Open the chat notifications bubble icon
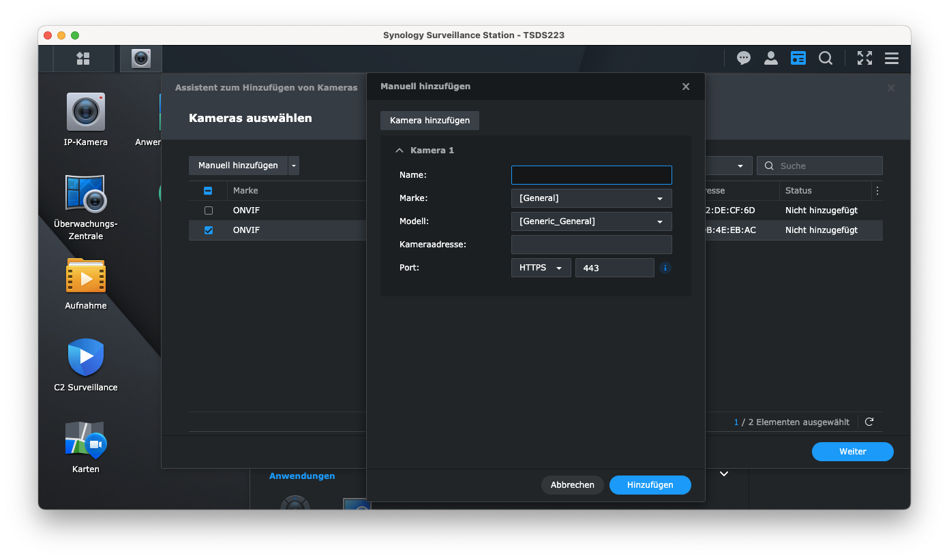The image size is (949, 560). coord(744,59)
